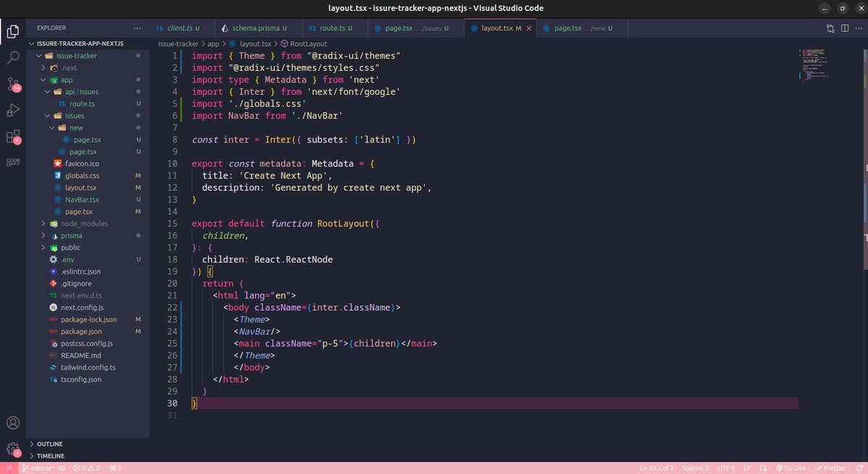Image resolution: width=868 pixels, height=474 pixels.
Task: Click the split editor icon
Action: point(843,28)
